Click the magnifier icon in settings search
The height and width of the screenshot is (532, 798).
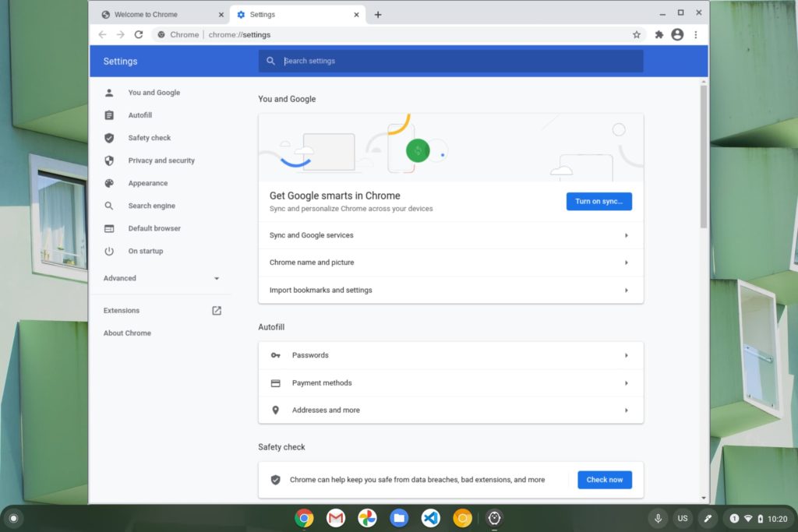click(270, 61)
